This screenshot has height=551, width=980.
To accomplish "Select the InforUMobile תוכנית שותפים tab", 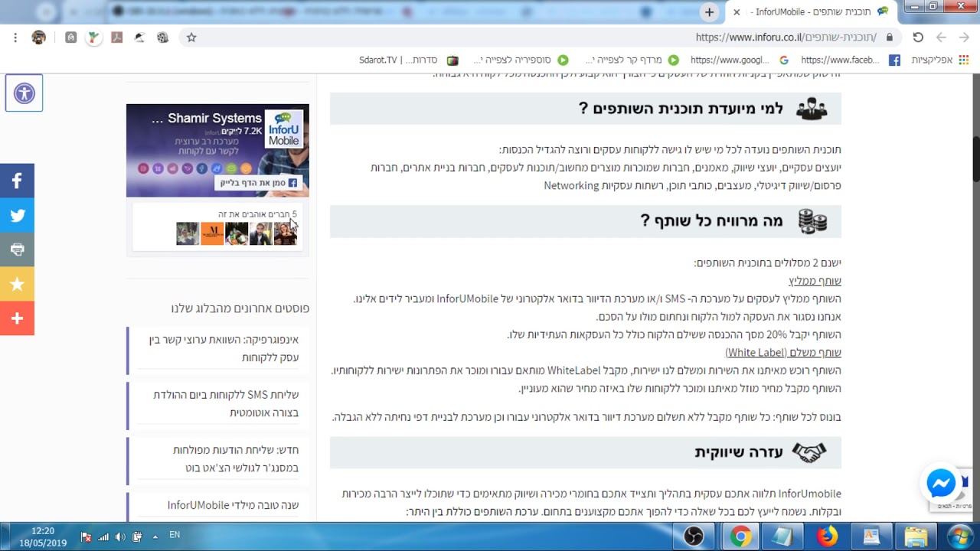I will 812,12.
